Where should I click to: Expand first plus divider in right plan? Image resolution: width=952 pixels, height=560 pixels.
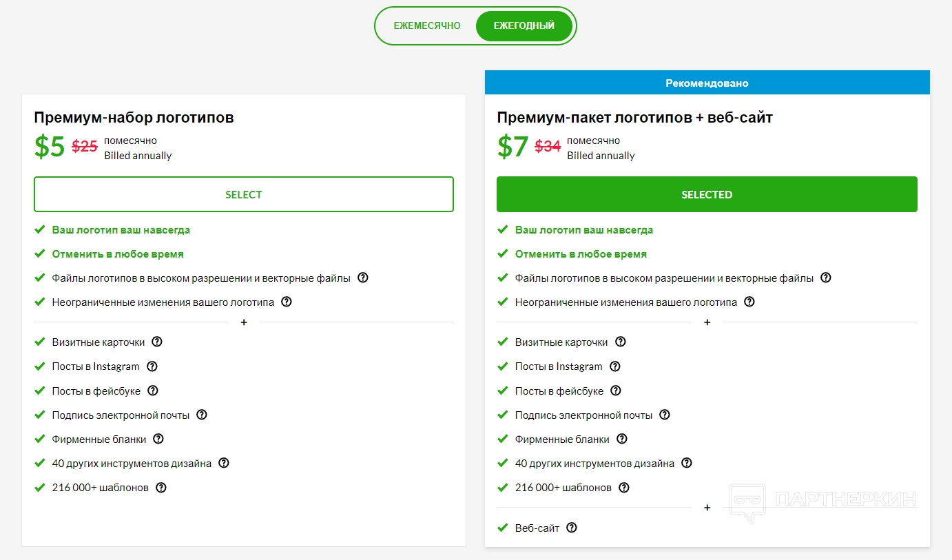(x=707, y=322)
